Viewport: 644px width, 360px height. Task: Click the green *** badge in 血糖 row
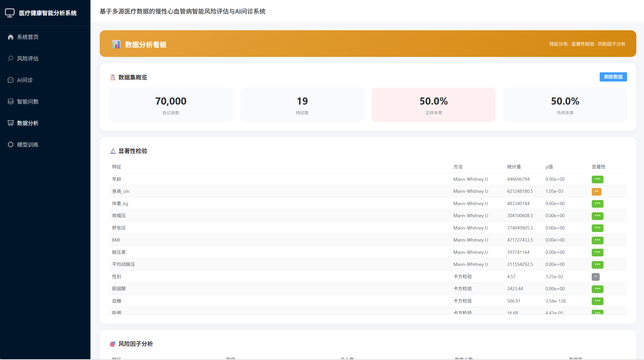pos(597,301)
